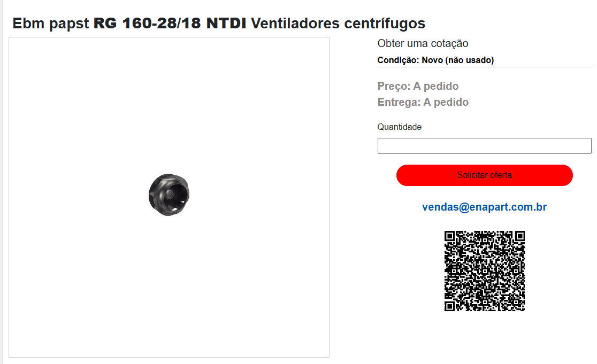Click the red Solicitar oferta button
The height and width of the screenshot is (364, 597).
(x=484, y=175)
